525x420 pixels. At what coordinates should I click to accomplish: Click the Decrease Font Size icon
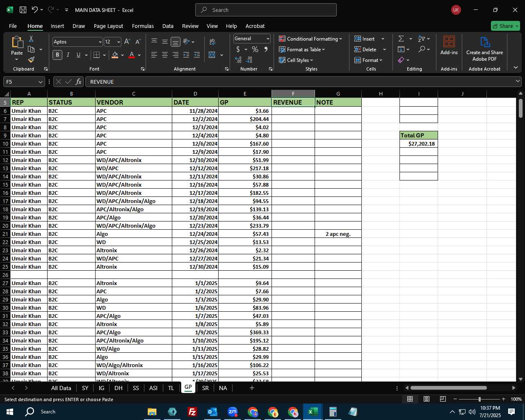click(138, 42)
